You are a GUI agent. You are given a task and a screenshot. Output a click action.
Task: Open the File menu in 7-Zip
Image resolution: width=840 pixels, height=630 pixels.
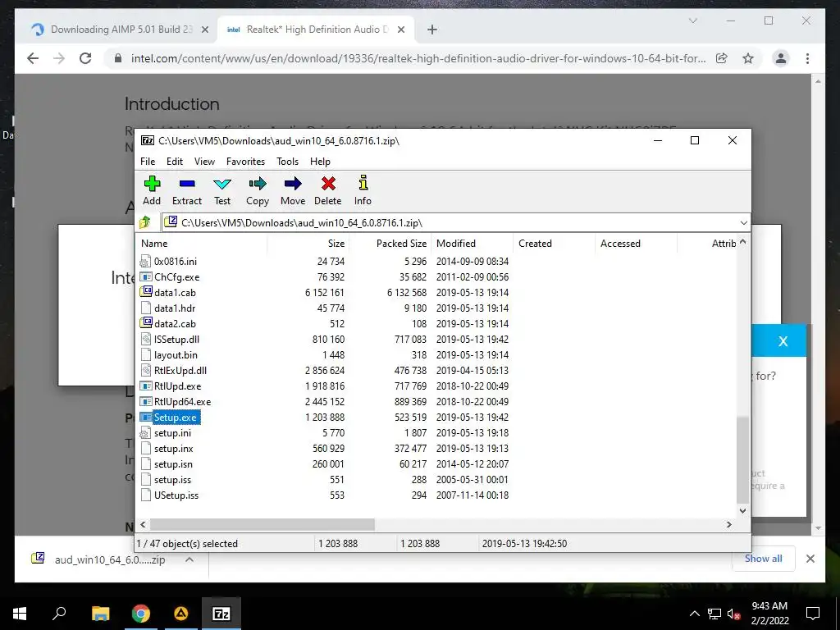click(148, 162)
